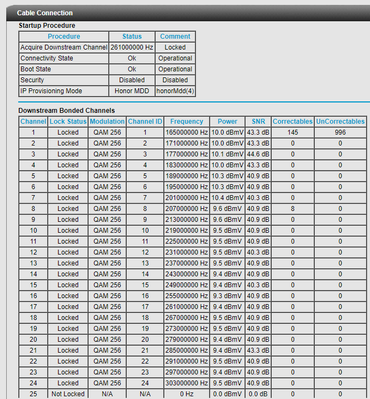Select the 231000000 Hz frequency cell
Image resolution: width=370 pixels, height=399 pixels.
187,252
